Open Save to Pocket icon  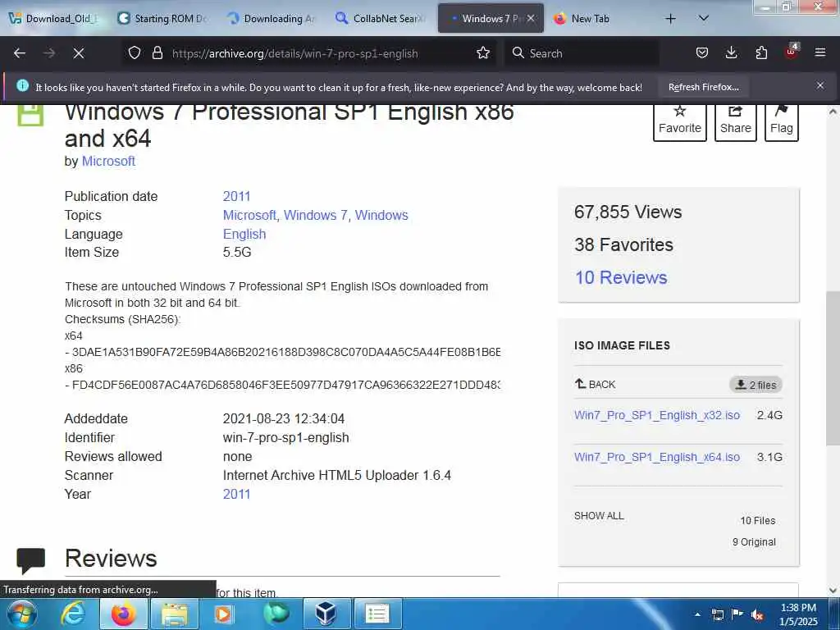[702, 52]
